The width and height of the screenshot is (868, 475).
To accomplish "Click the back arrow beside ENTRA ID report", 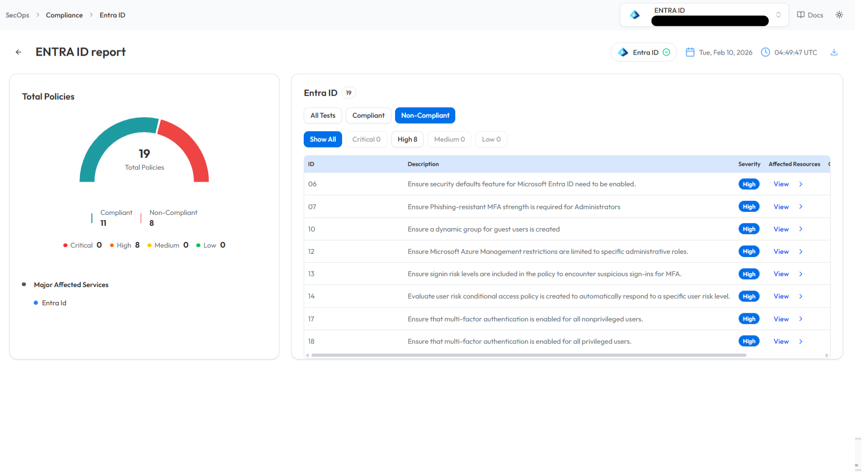I will click(19, 52).
